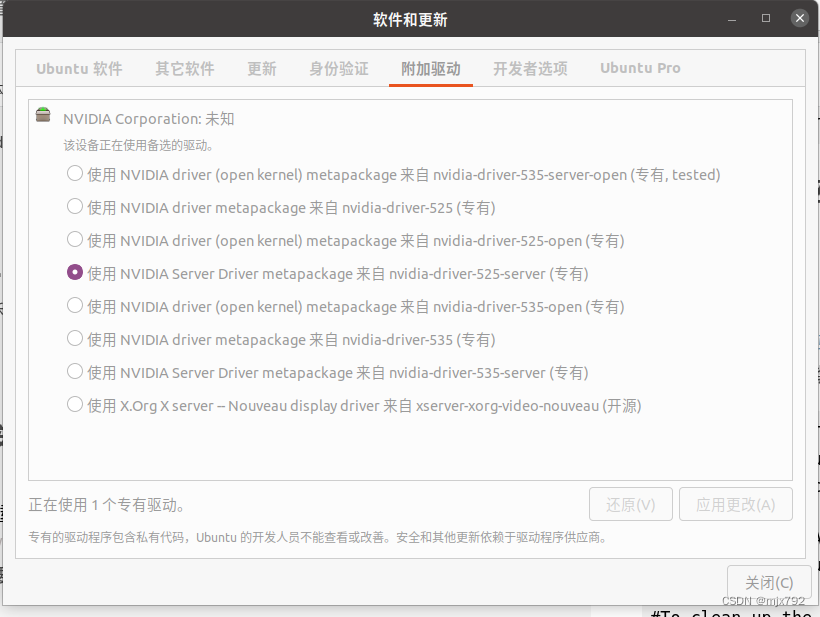Switch to the Ubuntu 软件 tab
The image size is (820, 617).
pos(79,68)
